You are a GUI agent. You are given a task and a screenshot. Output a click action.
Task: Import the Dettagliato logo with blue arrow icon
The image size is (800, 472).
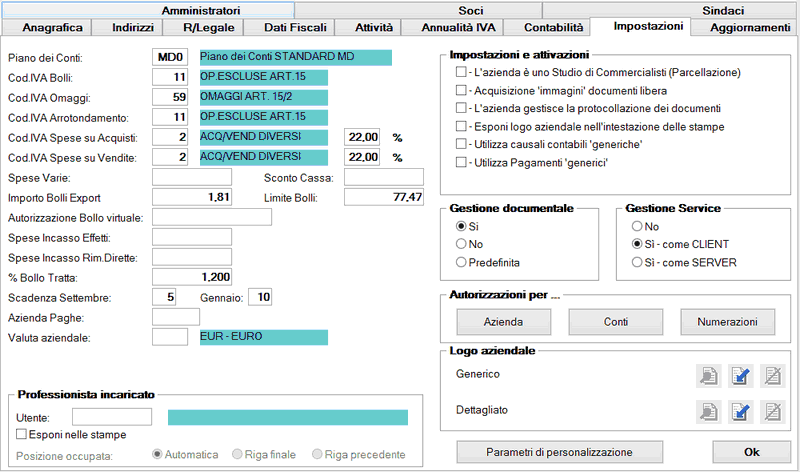[740, 412]
